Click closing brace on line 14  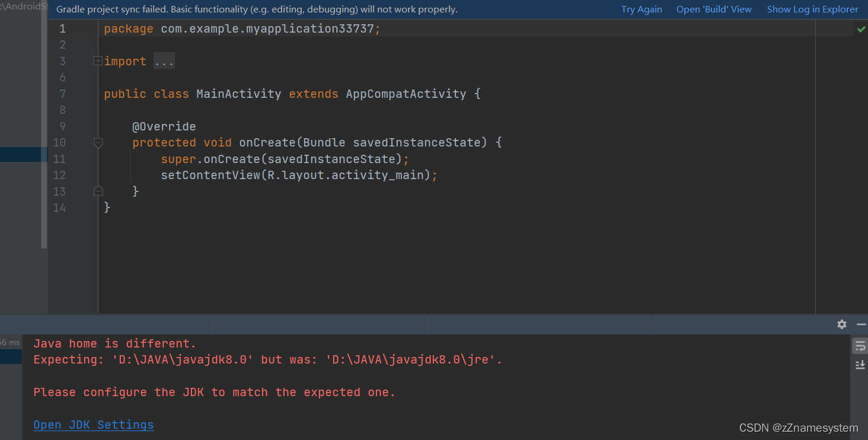point(107,208)
